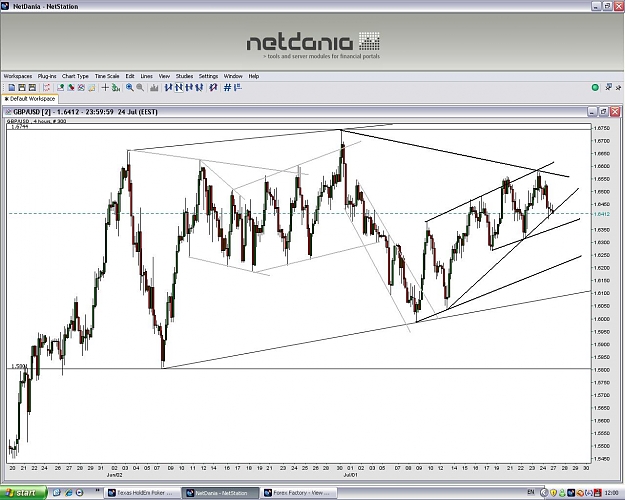Open the Workspaces menu

pyautogui.click(x=18, y=76)
